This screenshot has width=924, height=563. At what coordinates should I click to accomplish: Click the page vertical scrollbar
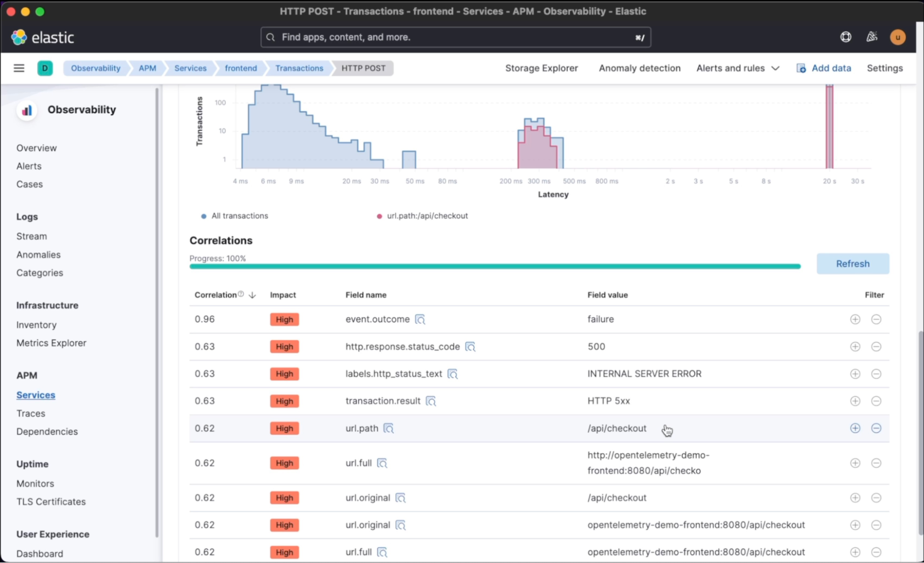(x=920, y=432)
